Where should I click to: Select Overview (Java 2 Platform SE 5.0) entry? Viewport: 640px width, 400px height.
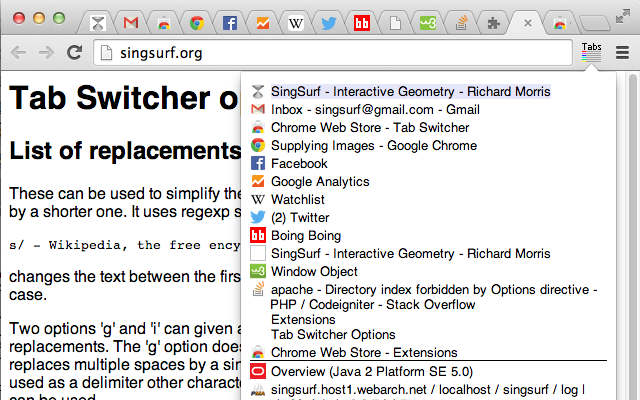coord(372,371)
